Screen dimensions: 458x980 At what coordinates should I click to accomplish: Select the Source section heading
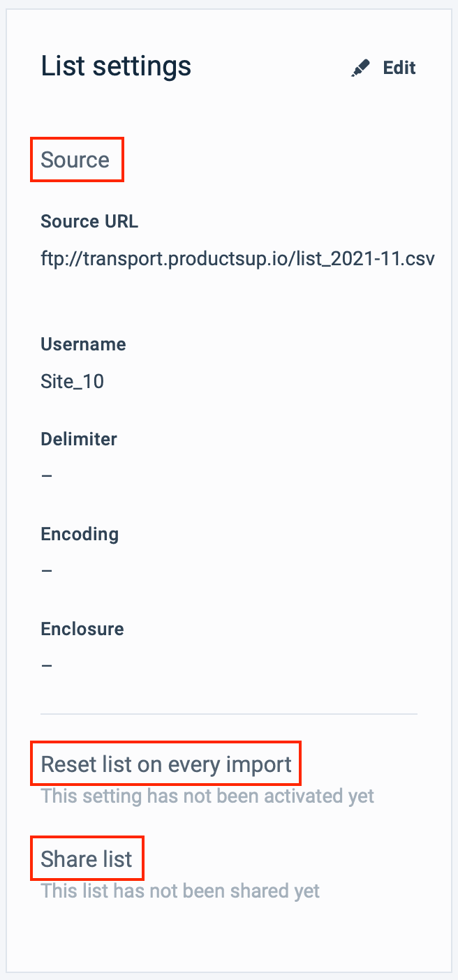point(75,160)
